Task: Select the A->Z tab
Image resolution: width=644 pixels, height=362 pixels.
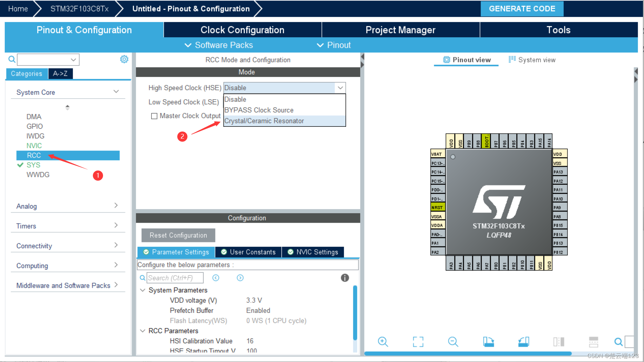Action: point(60,74)
